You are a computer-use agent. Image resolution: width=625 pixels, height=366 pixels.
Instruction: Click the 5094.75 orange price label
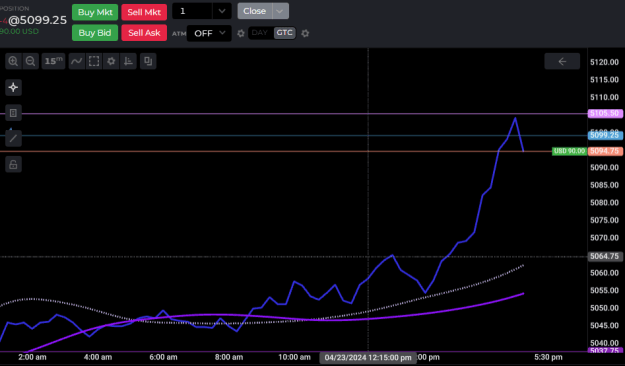click(605, 151)
